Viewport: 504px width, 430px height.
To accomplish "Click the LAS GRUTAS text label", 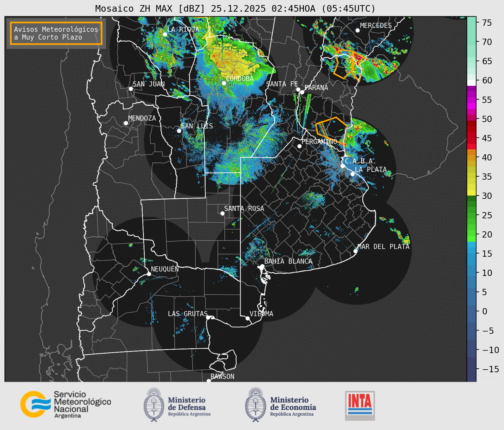I will [x=188, y=314].
